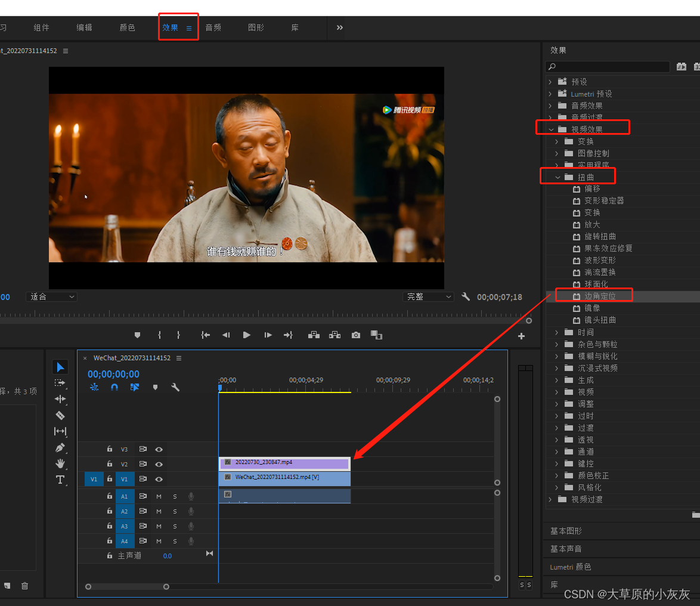Switch to the 组件 workspace tab
700x606 pixels.
click(42, 27)
